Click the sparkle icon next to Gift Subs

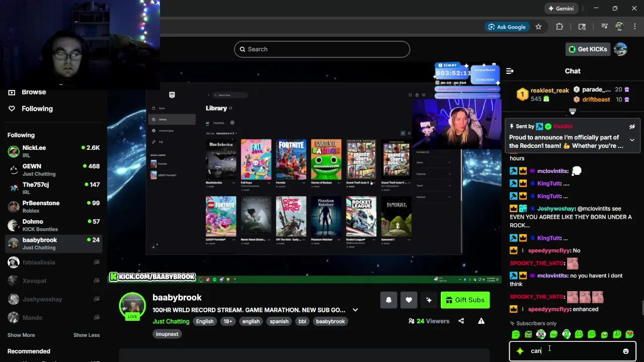point(429,300)
